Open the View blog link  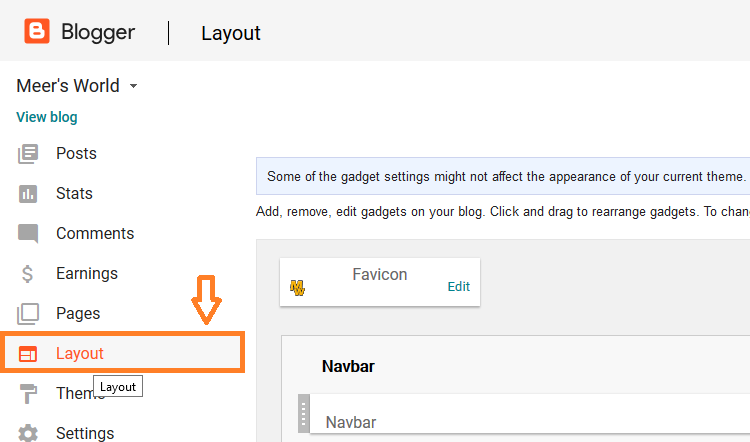click(47, 117)
